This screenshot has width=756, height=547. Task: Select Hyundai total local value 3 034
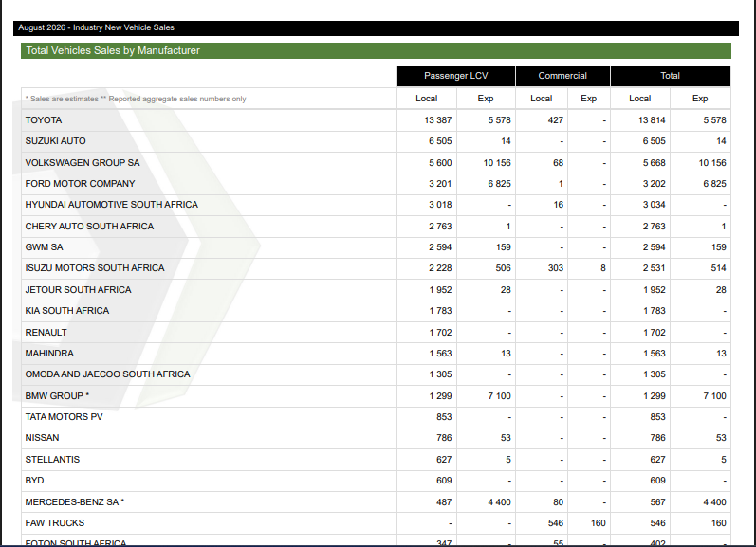pos(654,205)
